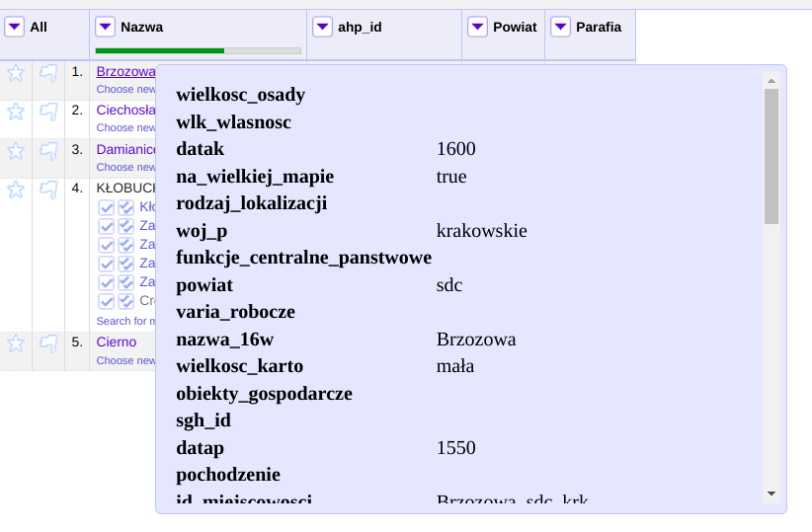This screenshot has width=812, height=532.
Task: Click the sgh_id field label
Action: coord(203,420)
